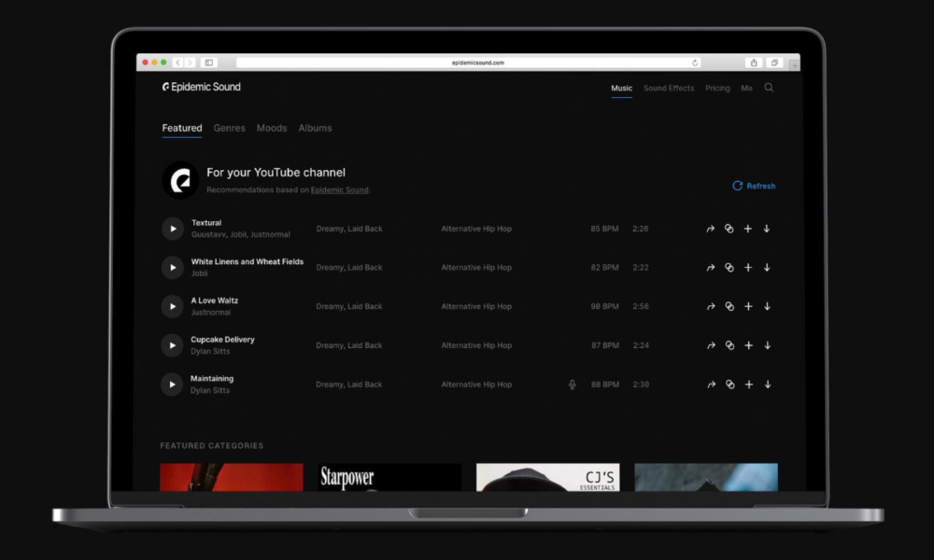
Task: Refresh the YouTube channel recommendations
Action: [x=754, y=186]
